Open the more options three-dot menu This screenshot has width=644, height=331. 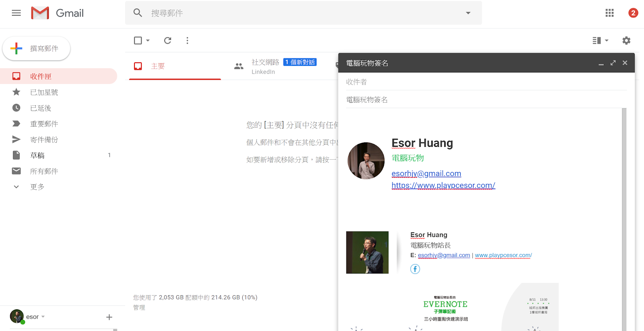[187, 40]
